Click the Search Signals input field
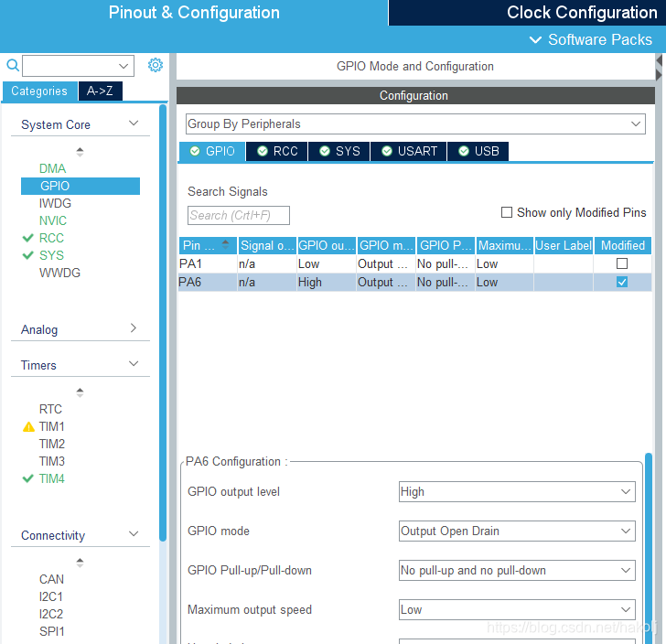666x644 pixels. [x=239, y=215]
